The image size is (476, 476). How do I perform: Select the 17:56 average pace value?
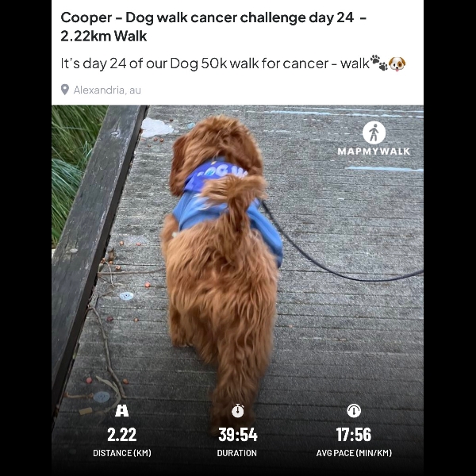pyautogui.click(x=354, y=435)
